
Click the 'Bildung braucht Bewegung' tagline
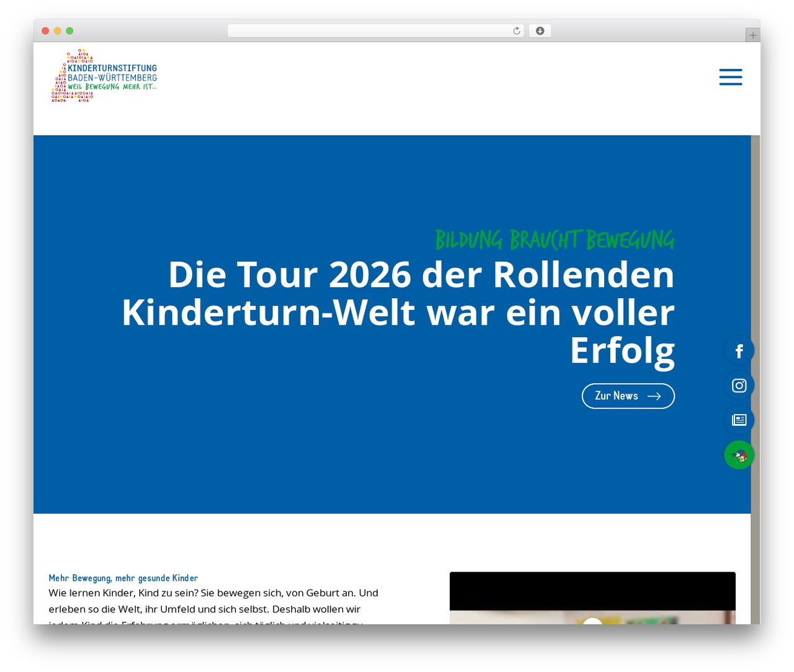555,240
